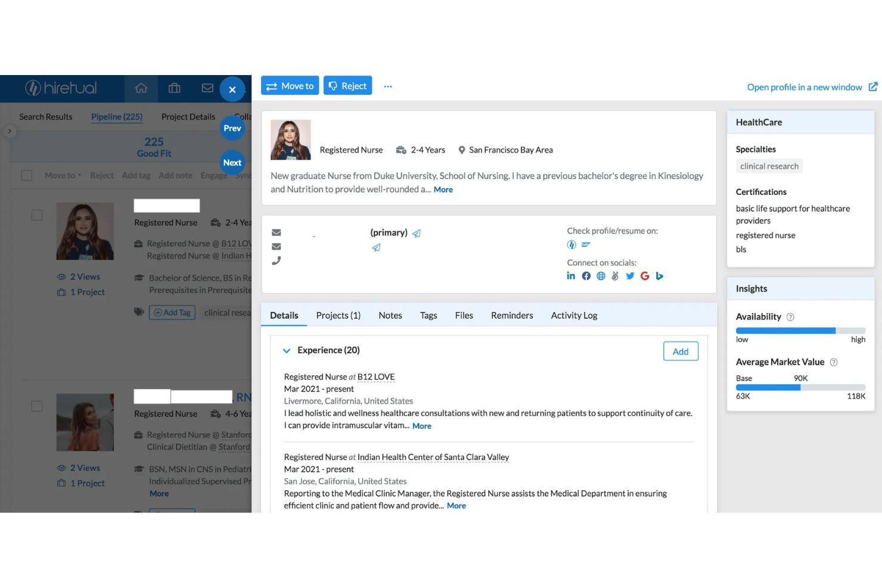Expand Indian Health Center description with More
The width and height of the screenshot is (882, 588).
[456, 506]
